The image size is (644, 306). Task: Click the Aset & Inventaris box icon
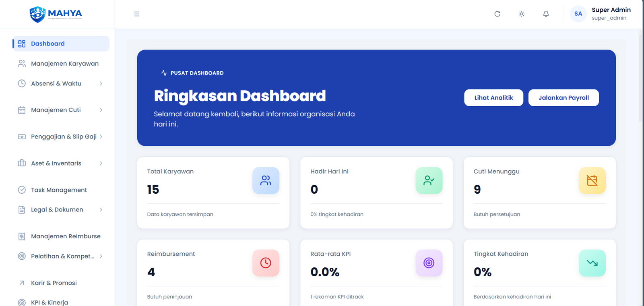click(22, 163)
